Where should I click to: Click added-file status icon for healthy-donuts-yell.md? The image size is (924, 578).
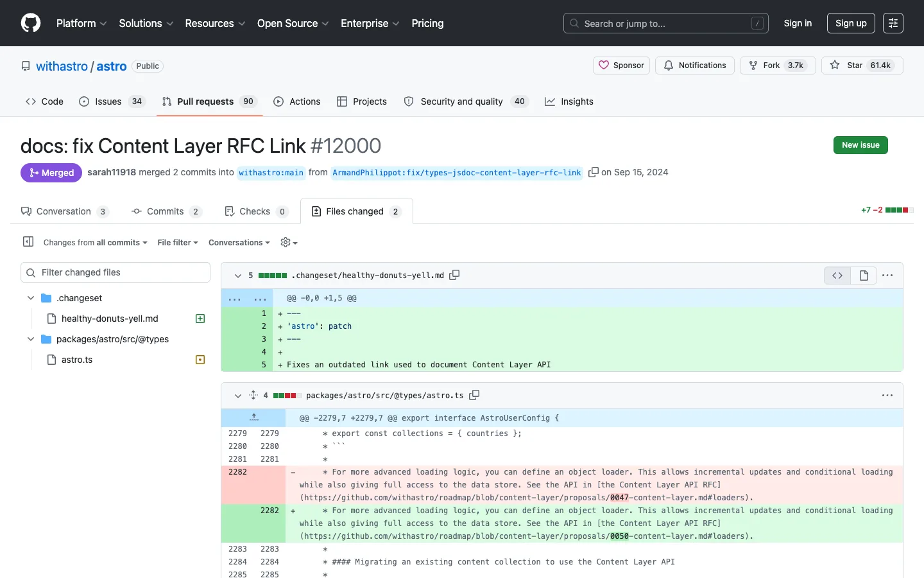pos(200,319)
